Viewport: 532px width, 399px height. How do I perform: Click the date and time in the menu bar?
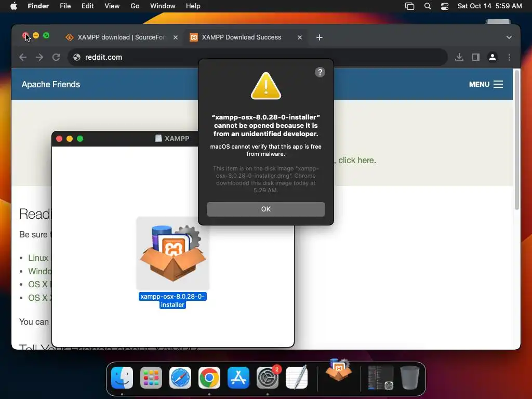point(489,6)
